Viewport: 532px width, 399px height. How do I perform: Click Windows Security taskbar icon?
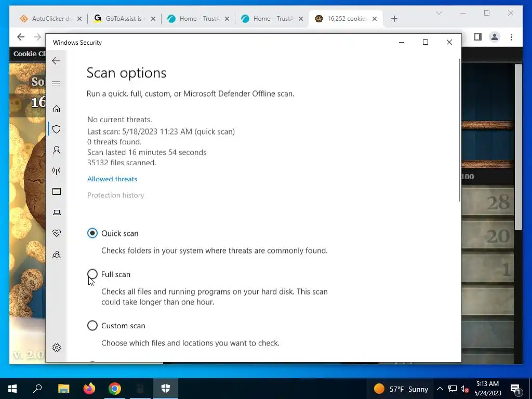pyautogui.click(x=166, y=389)
